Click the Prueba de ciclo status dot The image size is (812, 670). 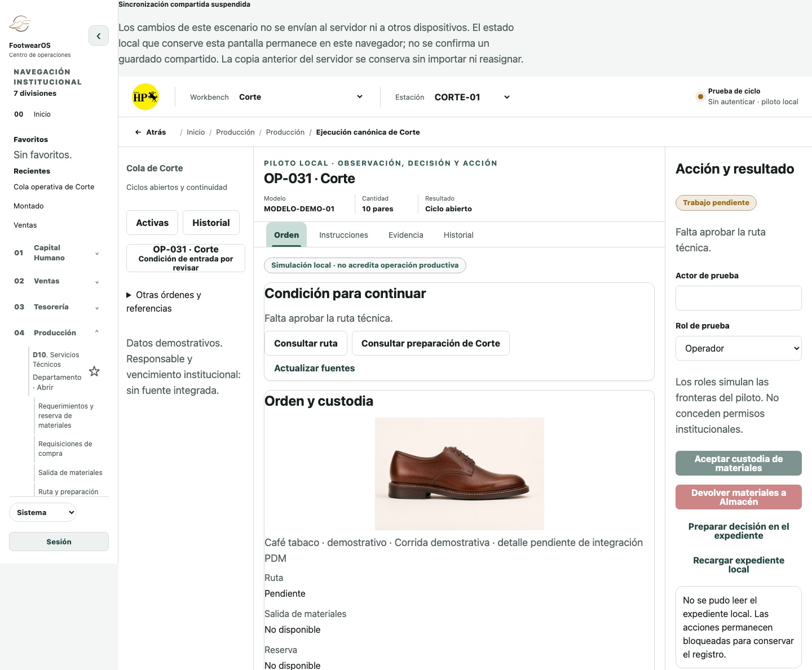coord(700,96)
